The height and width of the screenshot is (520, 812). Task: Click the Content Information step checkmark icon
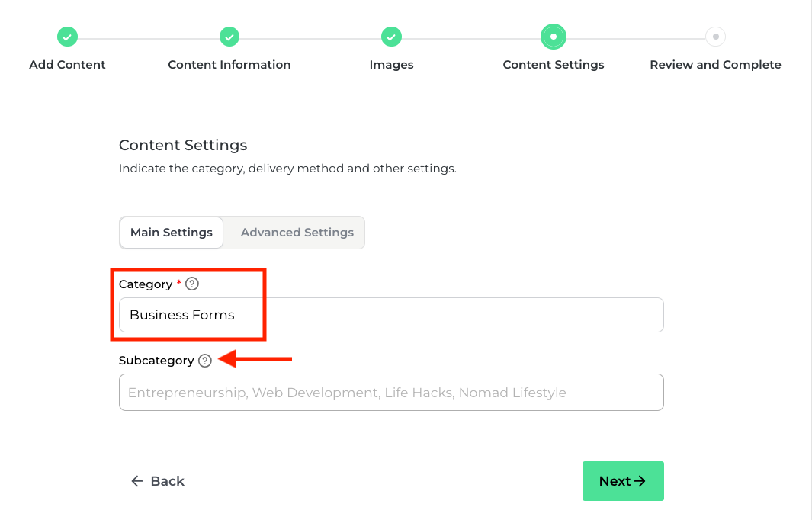[x=229, y=36]
